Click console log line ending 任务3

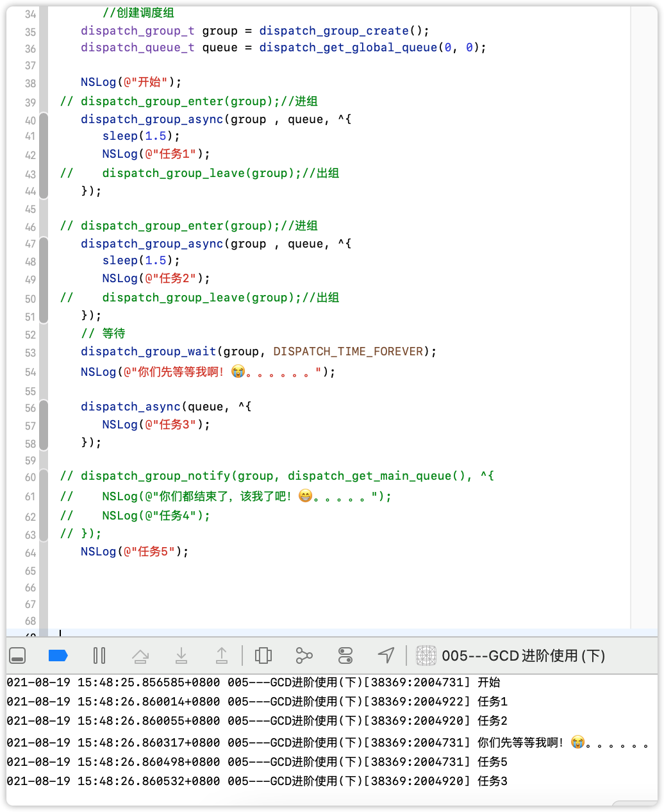(257, 781)
